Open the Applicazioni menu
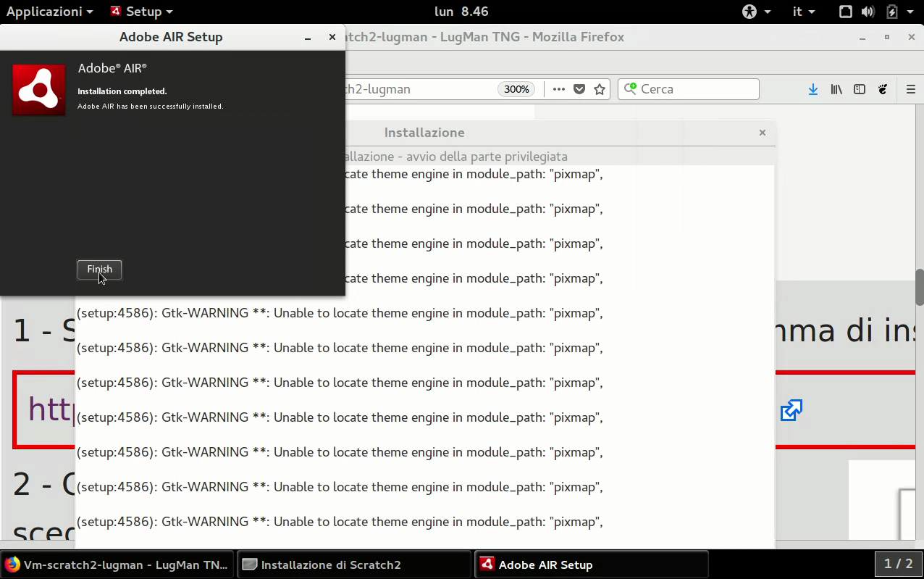 (49, 12)
